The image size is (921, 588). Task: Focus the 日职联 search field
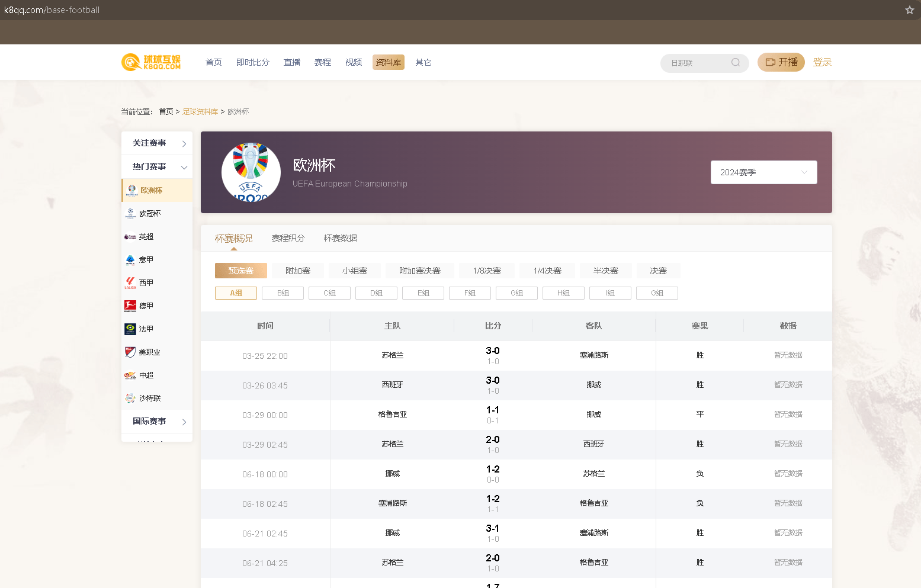point(697,63)
